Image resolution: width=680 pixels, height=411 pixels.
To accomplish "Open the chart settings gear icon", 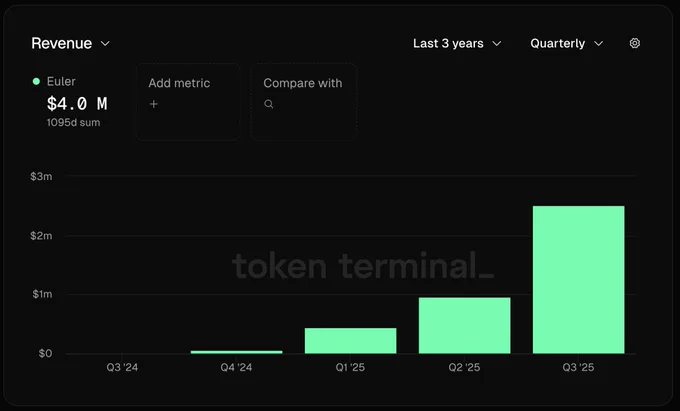I will tap(634, 43).
